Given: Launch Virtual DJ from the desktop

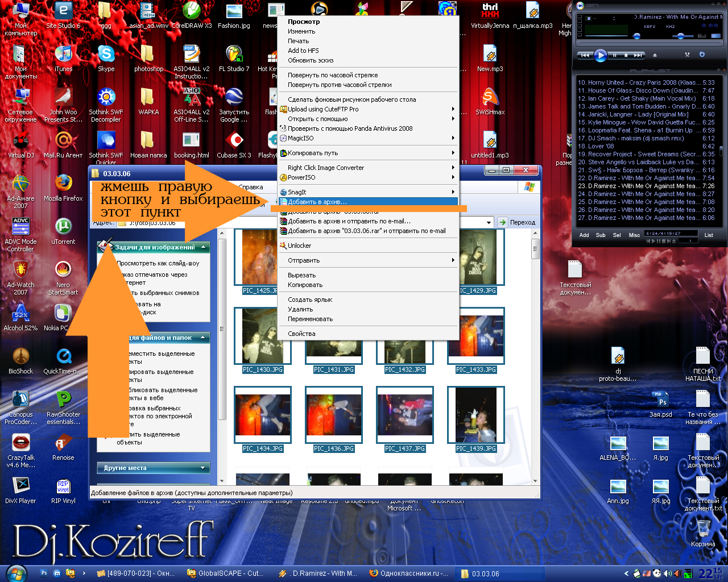Looking at the screenshot, I should (x=21, y=145).
